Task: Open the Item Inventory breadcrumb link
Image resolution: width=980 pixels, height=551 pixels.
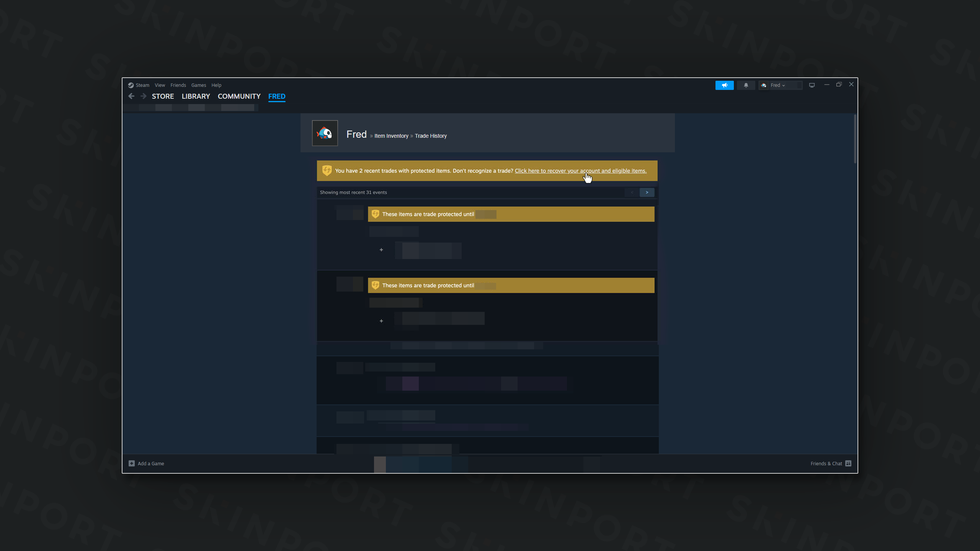Action: pyautogui.click(x=391, y=136)
